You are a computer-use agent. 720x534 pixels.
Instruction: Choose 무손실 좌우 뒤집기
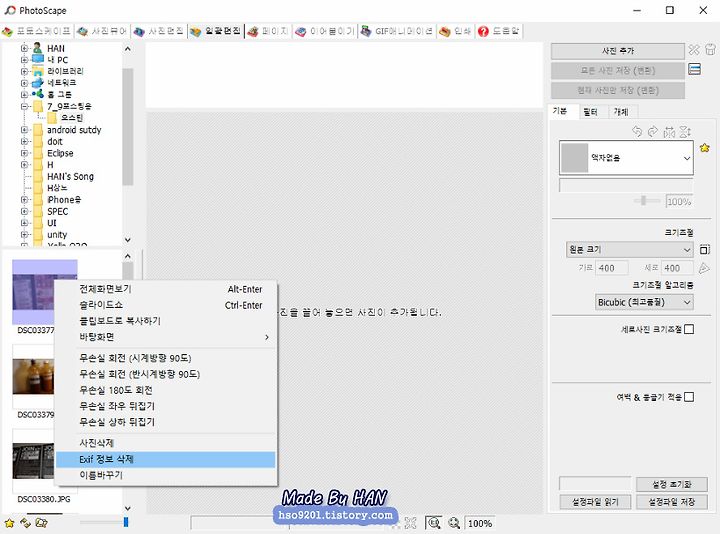click(x=166, y=406)
